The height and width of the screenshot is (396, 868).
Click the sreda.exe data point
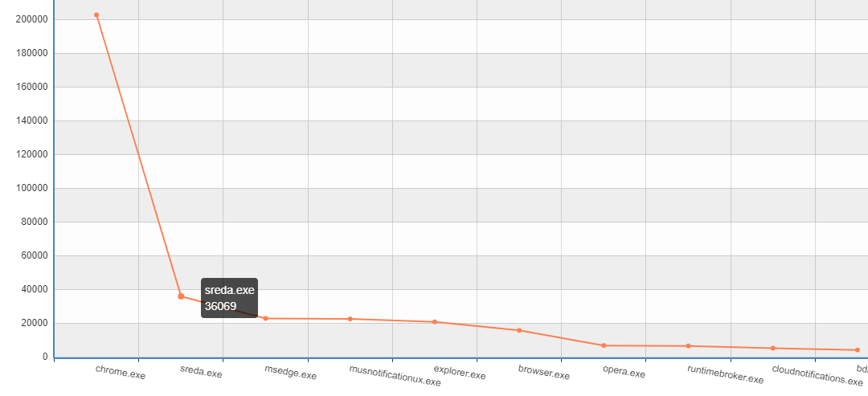pos(181,296)
